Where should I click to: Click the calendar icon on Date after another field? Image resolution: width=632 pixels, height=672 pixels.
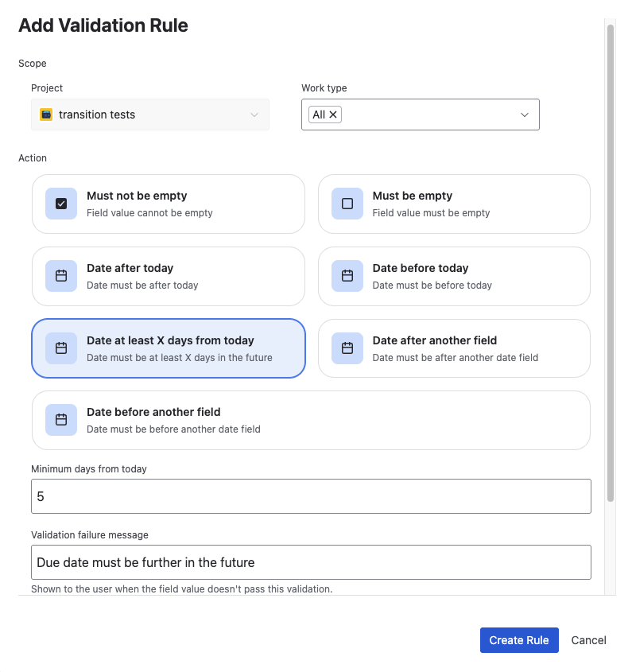pyautogui.click(x=347, y=348)
